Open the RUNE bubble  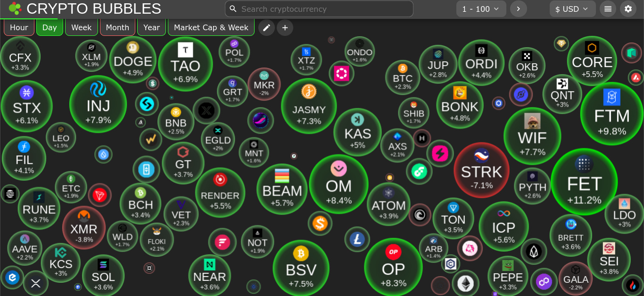tap(39, 208)
